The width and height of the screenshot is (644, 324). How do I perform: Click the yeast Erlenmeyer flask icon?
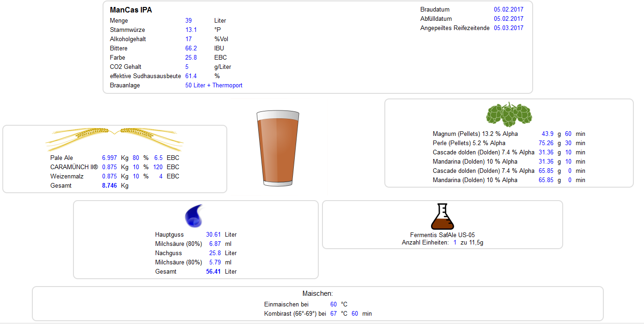[x=442, y=217]
